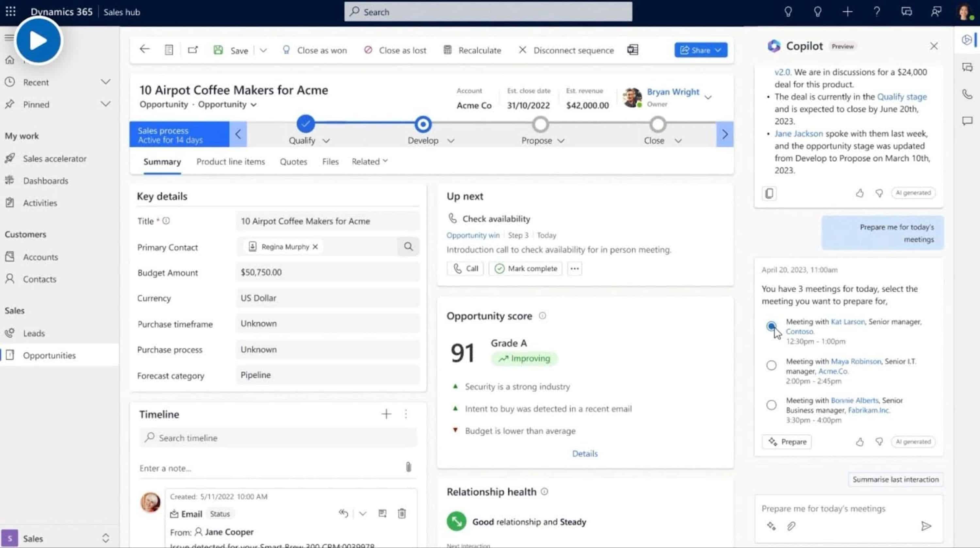Click the Recalculate icon in toolbar
Image resolution: width=980 pixels, height=548 pixels.
click(448, 50)
